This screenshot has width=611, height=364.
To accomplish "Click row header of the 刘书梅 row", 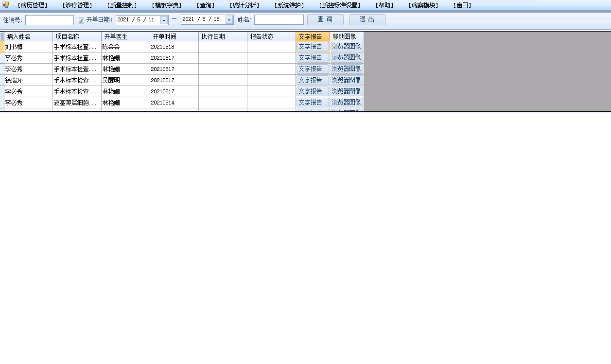I will 2,47.
